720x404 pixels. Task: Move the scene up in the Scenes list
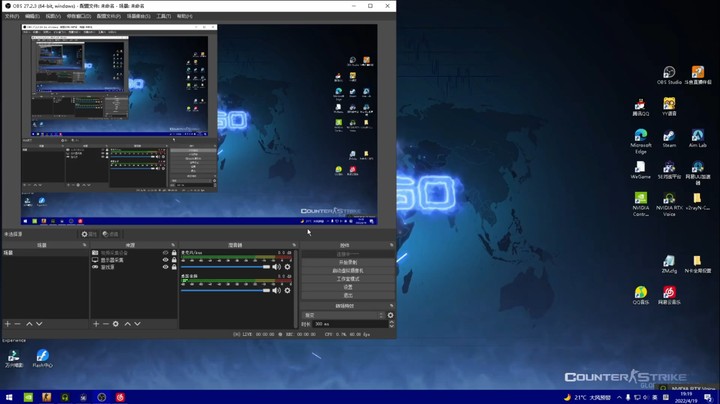click(29, 324)
